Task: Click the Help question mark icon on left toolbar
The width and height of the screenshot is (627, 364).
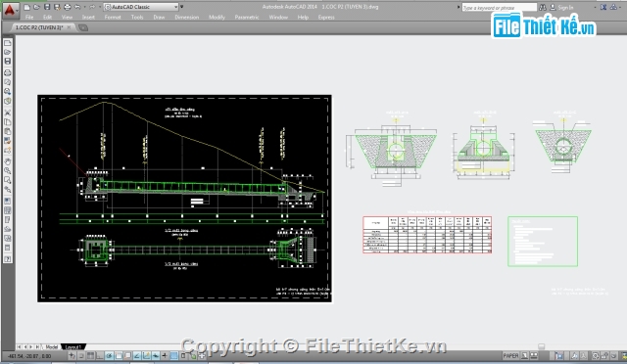Action: [x=8, y=259]
